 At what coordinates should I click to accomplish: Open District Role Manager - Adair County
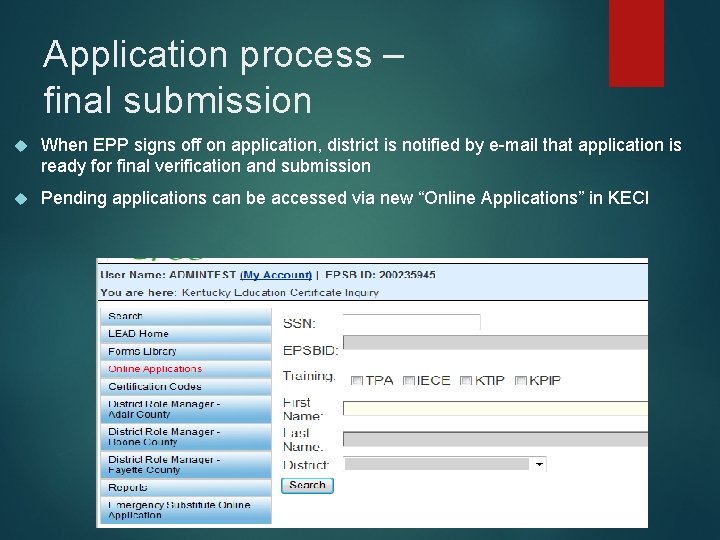(186, 409)
